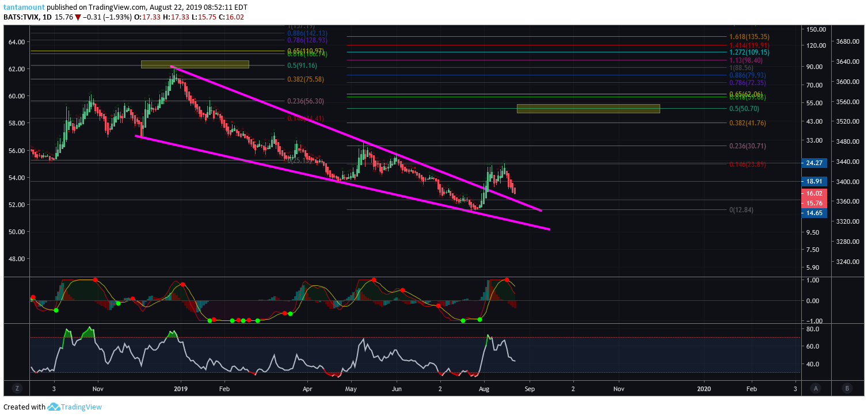
Task: Select the yellow rectangle near 0.5(91.16)
Action: coord(195,64)
